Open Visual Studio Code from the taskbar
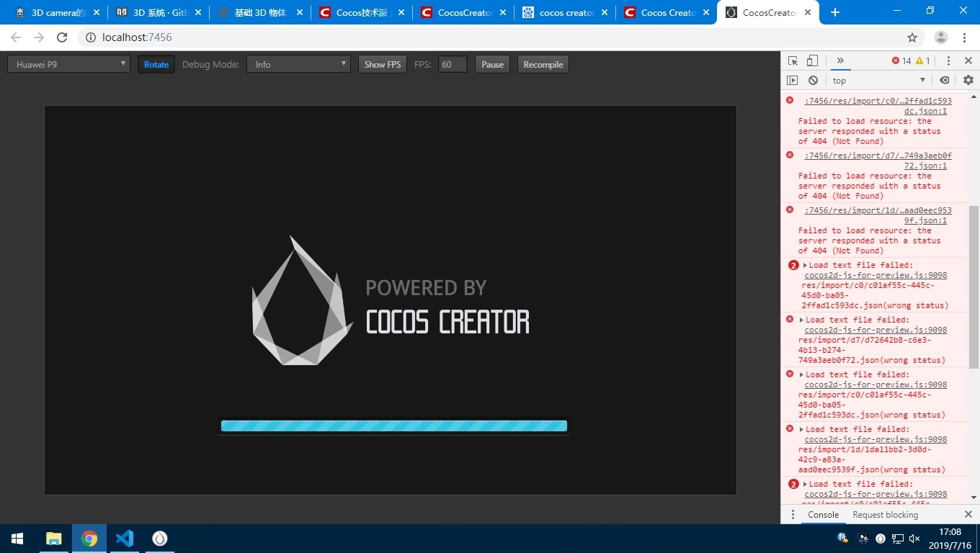 tap(125, 539)
